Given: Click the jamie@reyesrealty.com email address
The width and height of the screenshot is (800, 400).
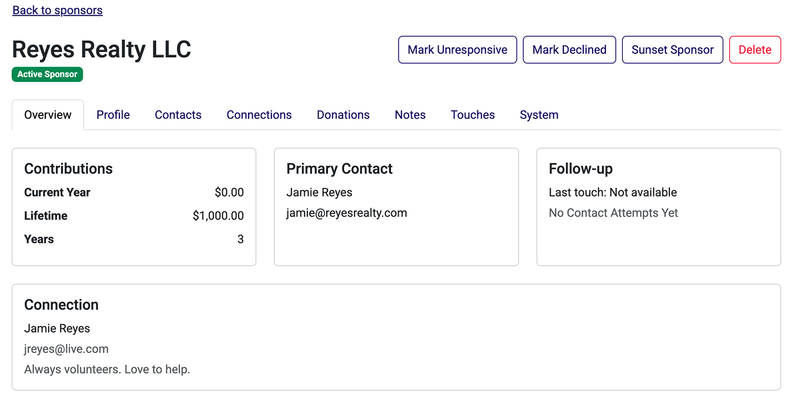Looking at the screenshot, I should (x=347, y=213).
